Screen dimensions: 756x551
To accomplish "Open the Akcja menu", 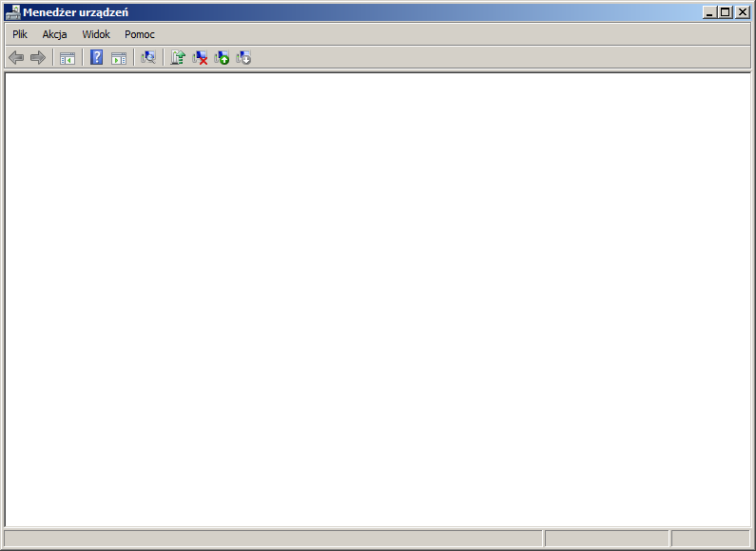I will (x=54, y=34).
